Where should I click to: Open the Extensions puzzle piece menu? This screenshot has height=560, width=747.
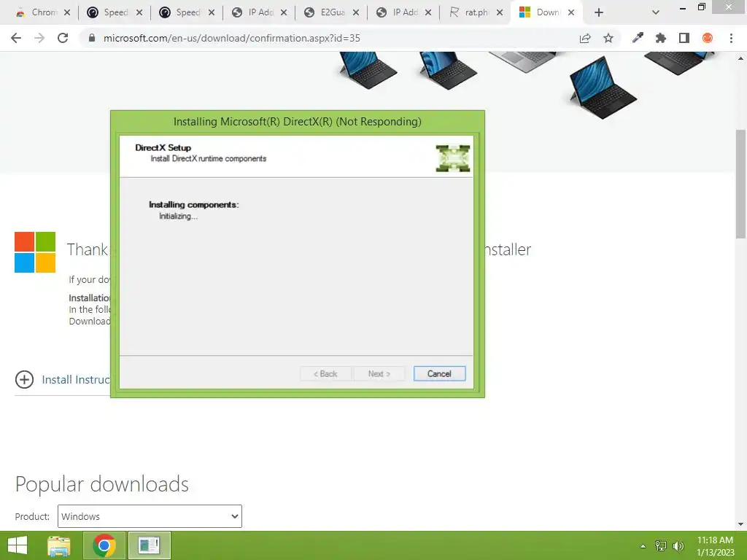(x=661, y=38)
